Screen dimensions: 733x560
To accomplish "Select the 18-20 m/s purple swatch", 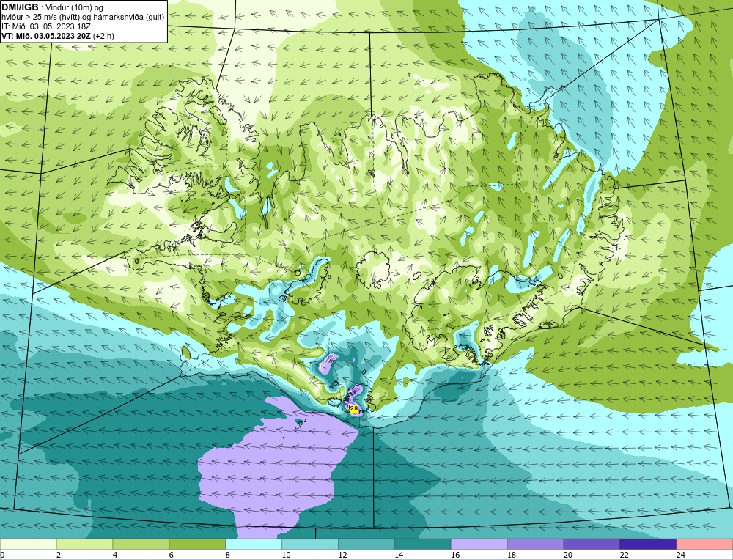I will (535, 545).
